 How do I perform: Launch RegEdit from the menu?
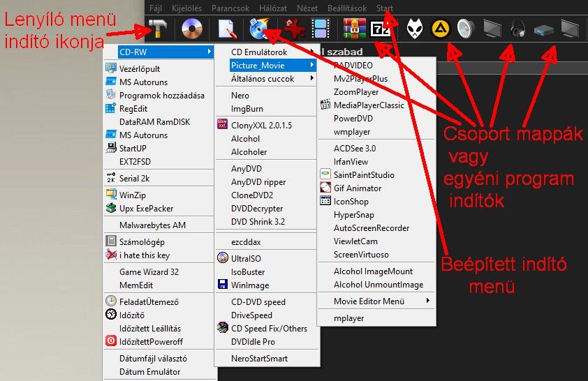point(159,109)
